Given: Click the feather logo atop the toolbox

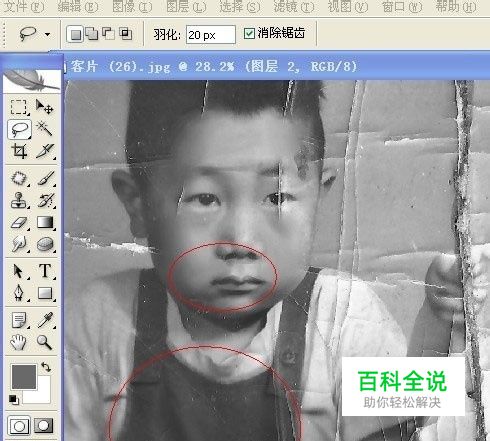Looking at the screenshot, I should pyautogui.click(x=32, y=80).
